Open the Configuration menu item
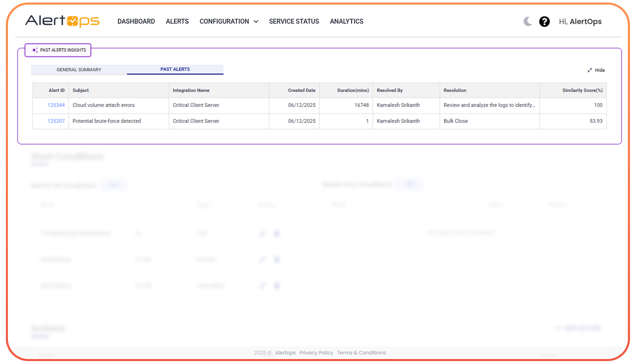Screen dimensions: 635x364 [224, 21]
